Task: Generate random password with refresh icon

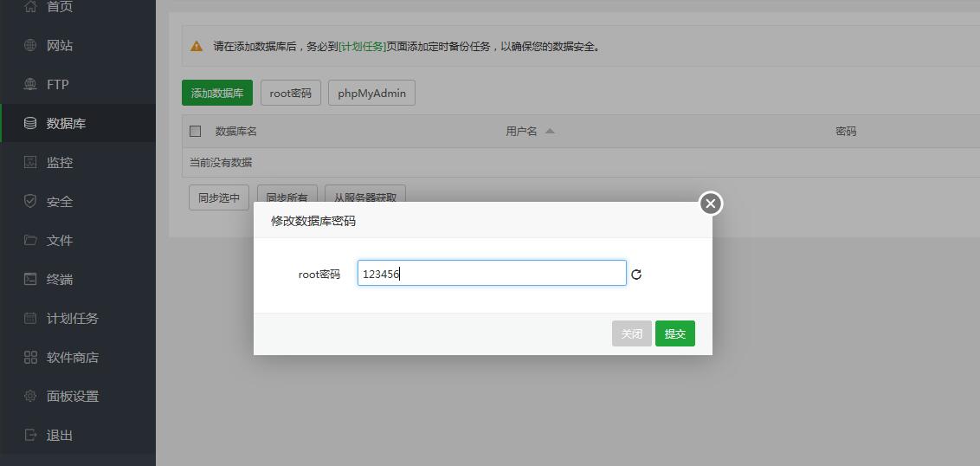Action: click(636, 275)
